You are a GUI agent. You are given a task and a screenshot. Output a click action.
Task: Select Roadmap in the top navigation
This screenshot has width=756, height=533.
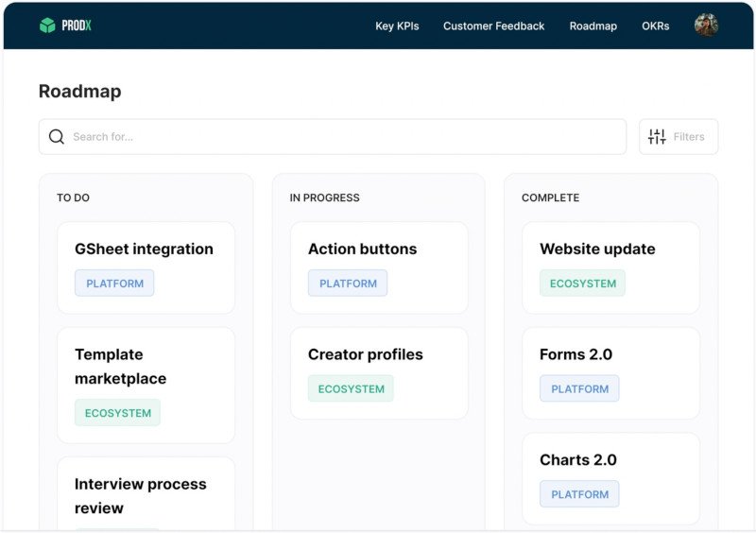593,26
